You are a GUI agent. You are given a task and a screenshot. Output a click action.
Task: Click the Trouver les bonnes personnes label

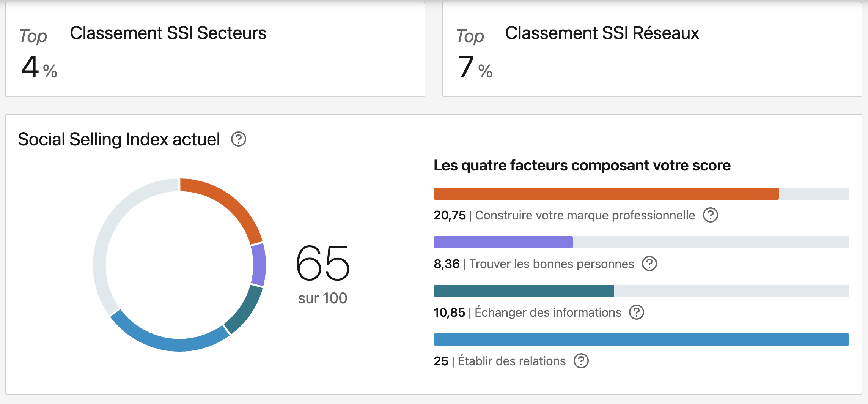(552, 264)
